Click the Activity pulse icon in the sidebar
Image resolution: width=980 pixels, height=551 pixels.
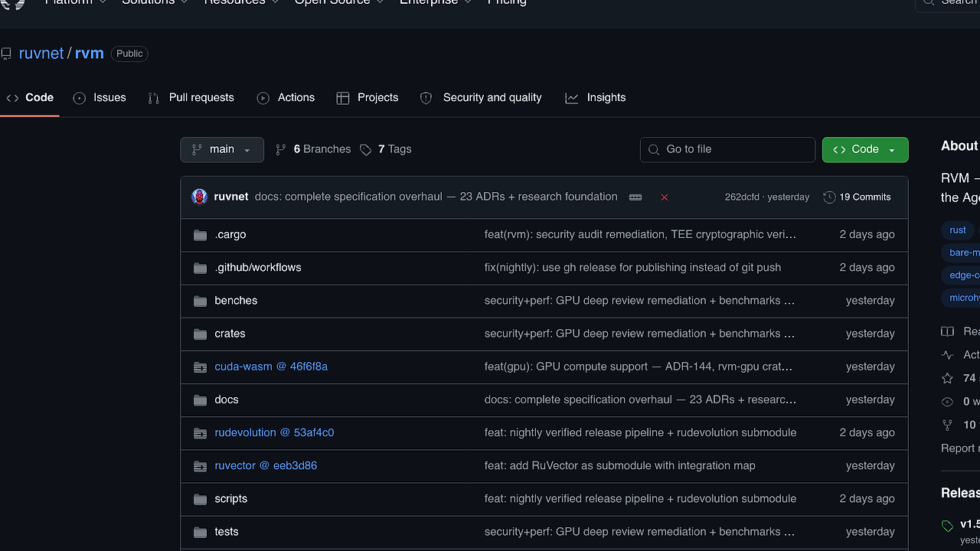948,355
